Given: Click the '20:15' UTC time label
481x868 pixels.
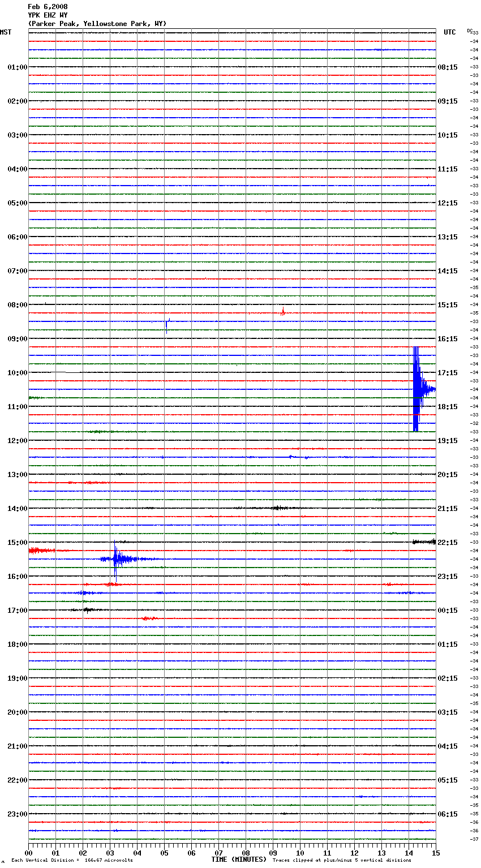Looking at the screenshot, I should pyautogui.click(x=448, y=475).
